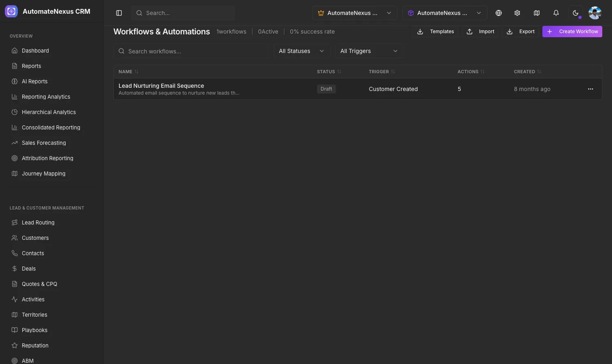This screenshot has width=612, height=364.
Task: Sort workflows by Name column
Action: (x=128, y=72)
